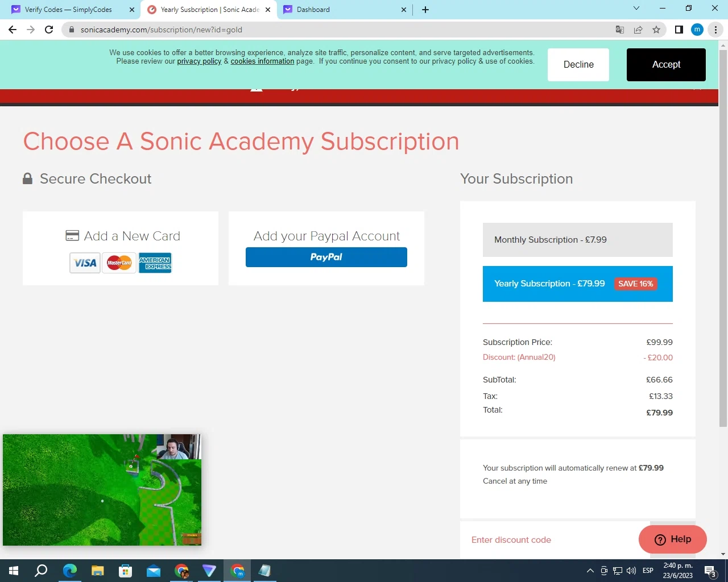
Task: Open the Chrome three-dot menu
Action: coord(715,30)
